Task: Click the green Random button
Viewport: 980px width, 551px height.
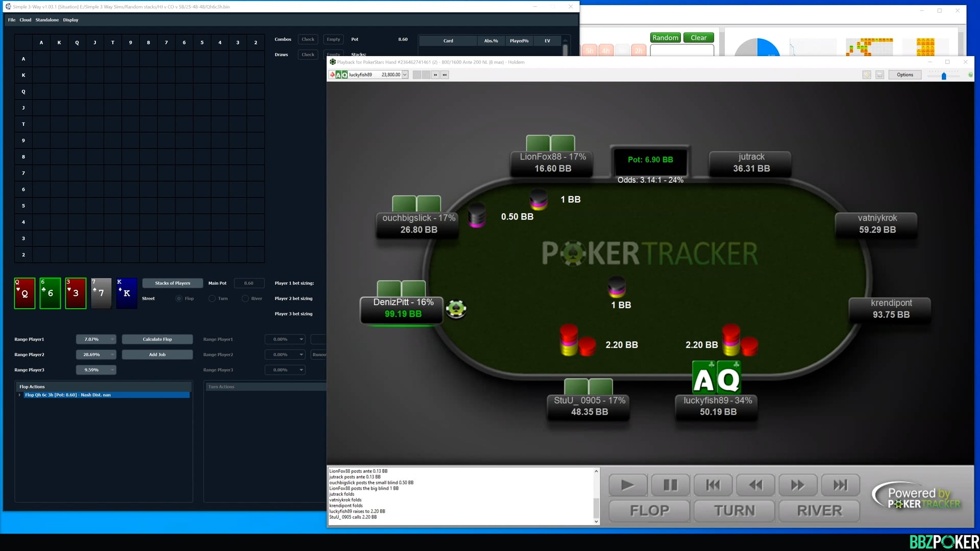Action: coord(665,38)
